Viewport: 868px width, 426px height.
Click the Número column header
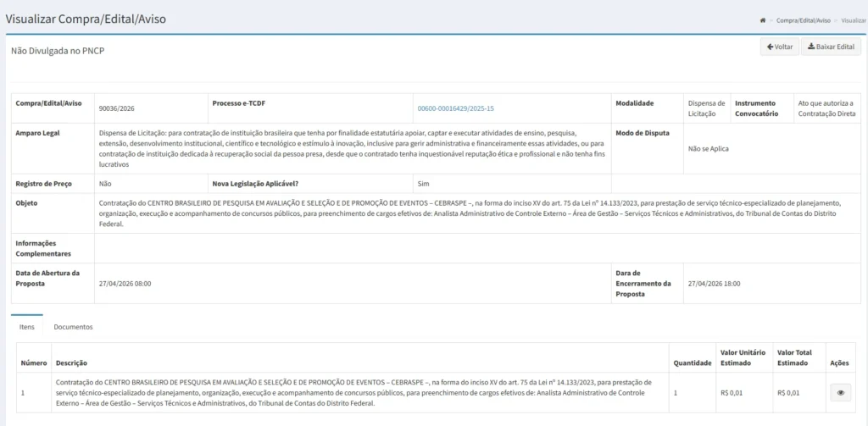coord(34,363)
